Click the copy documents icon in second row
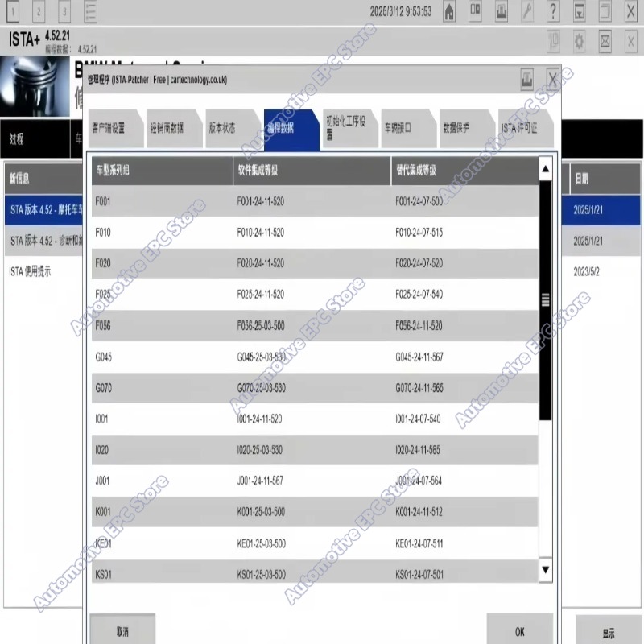This screenshot has width=644, height=644. click(553, 42)
